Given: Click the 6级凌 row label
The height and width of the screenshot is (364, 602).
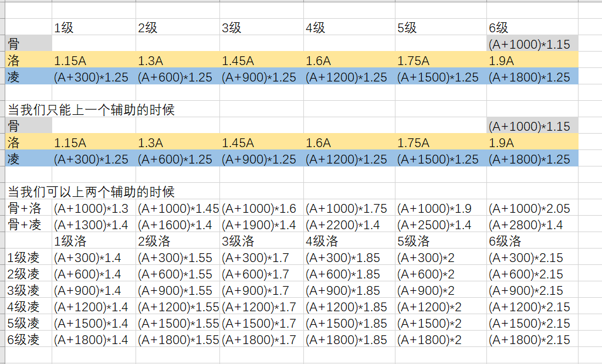Looking at the screenshot, I should click(x=28, y=339).
